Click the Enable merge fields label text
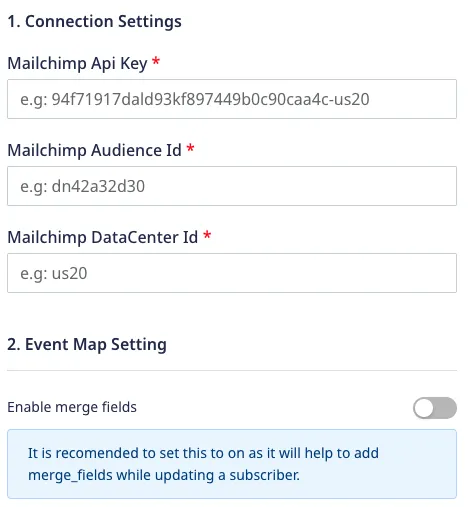Viewport: 468px width, 507px height. [x=72, y=407]
